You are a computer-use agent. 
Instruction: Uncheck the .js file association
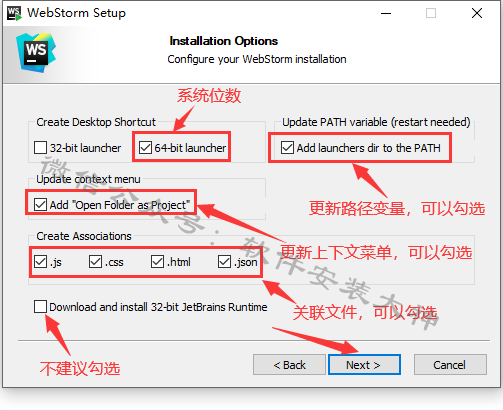[x=40, y=262]
